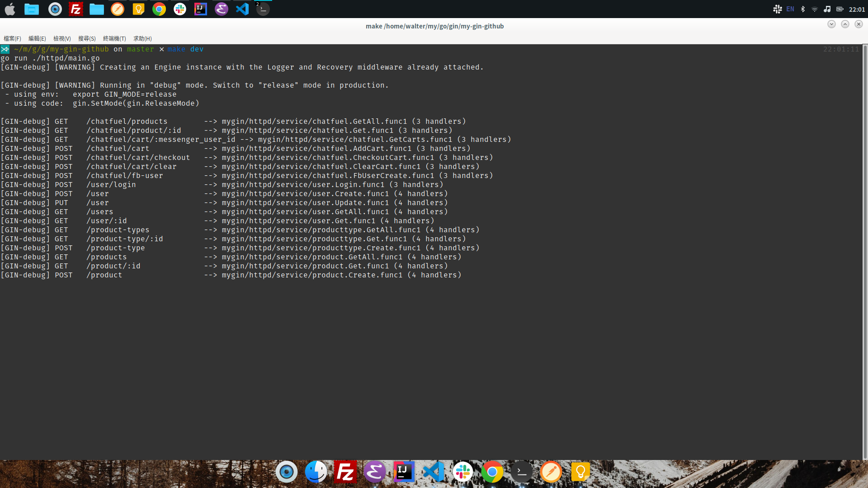Open the 檔案(F) File menu
Viewport: 868px width, 488px height.
click(12, 39)
